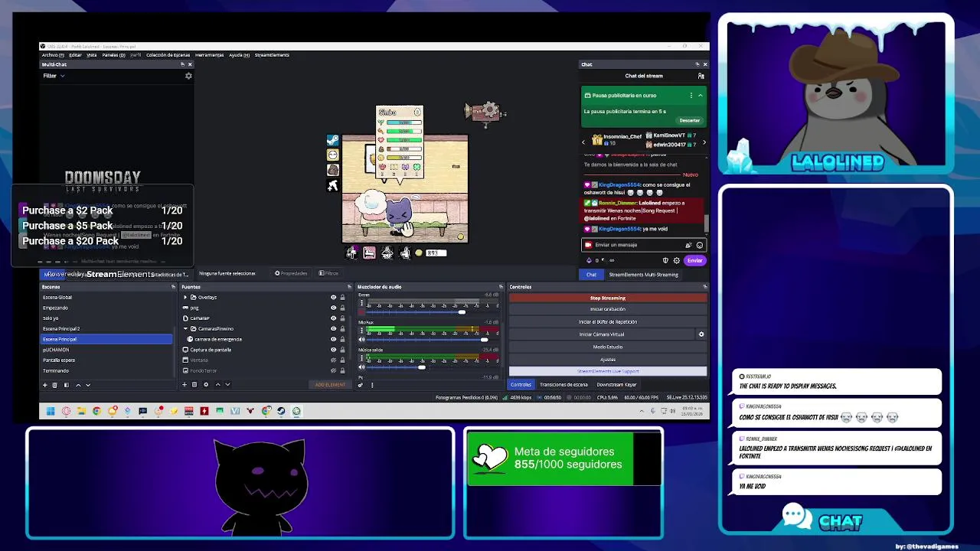
Task: Remove selected scene using Escenas trash icon
Action: 54,385
